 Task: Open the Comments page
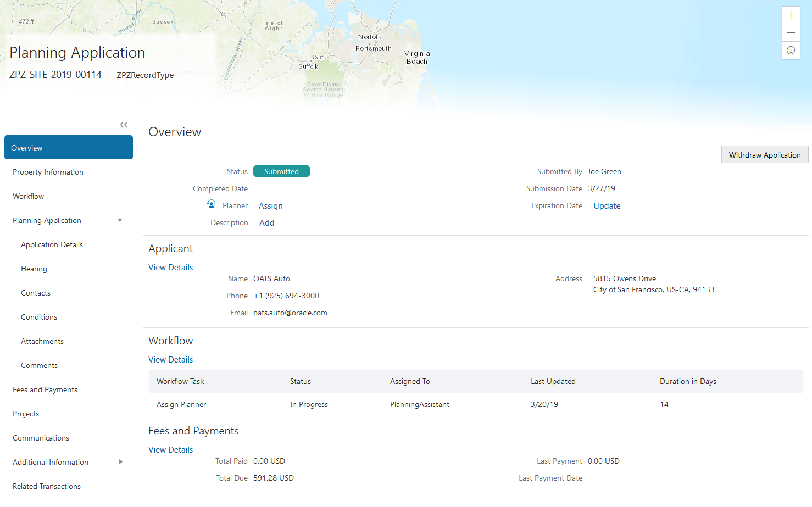point(39,365)
